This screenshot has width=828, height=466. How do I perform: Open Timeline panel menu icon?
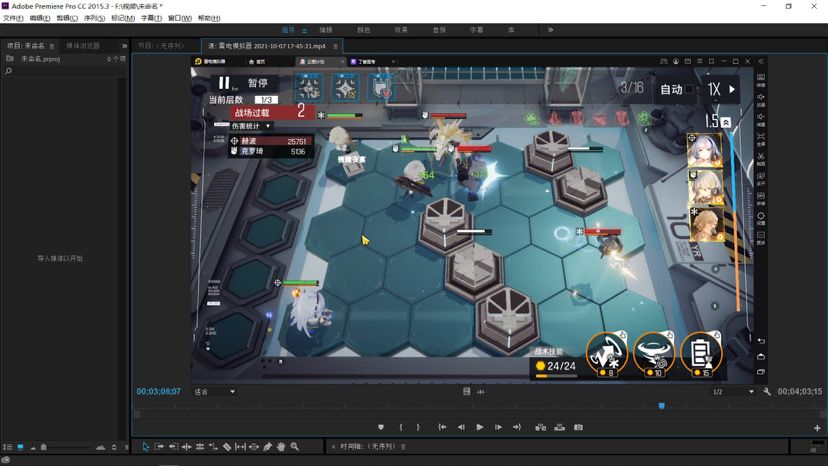pyautogui.click(x=403, y=447)
